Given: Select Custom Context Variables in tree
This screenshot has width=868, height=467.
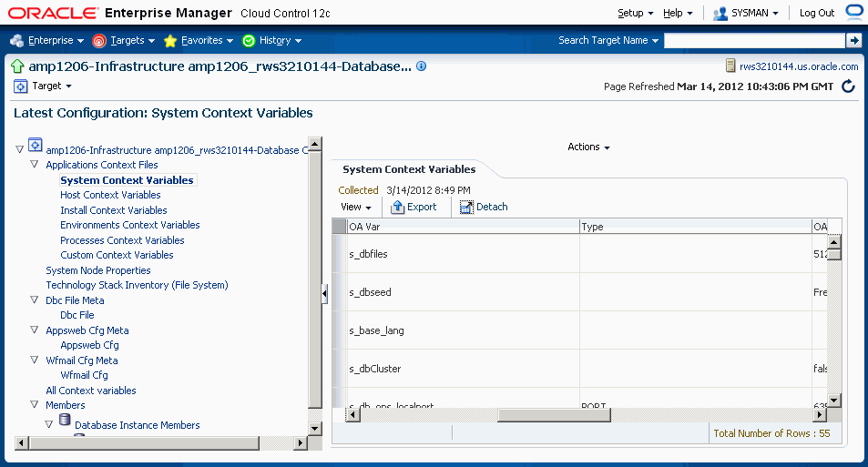Looking at the screenshot, I should point(117,255).
